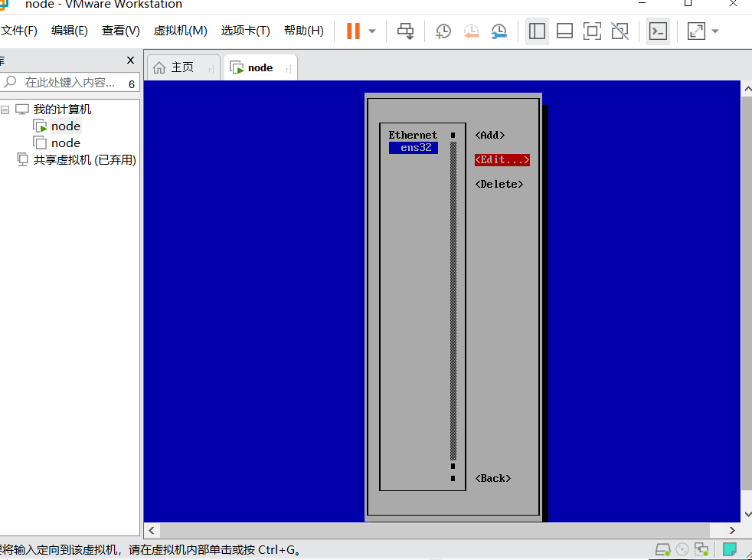Open the stretch guest display dropdown arrow
This screenshot has height=560, width=752.
click(x=715, y=31)
